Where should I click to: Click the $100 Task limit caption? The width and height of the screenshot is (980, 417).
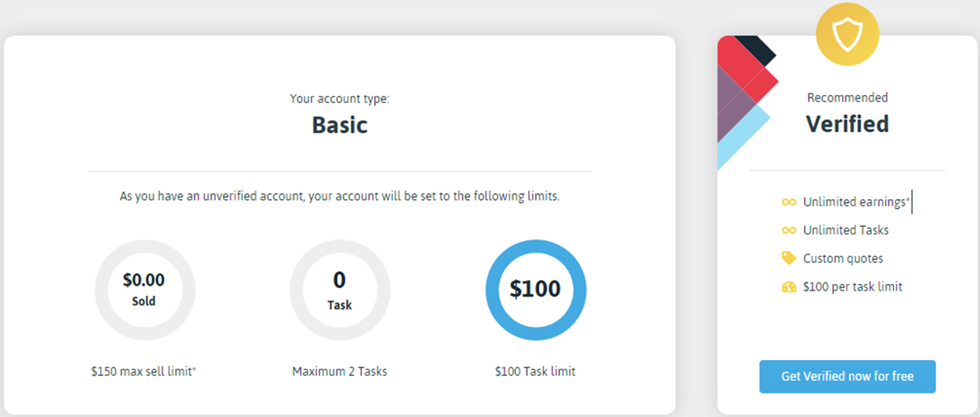(535, 372)
